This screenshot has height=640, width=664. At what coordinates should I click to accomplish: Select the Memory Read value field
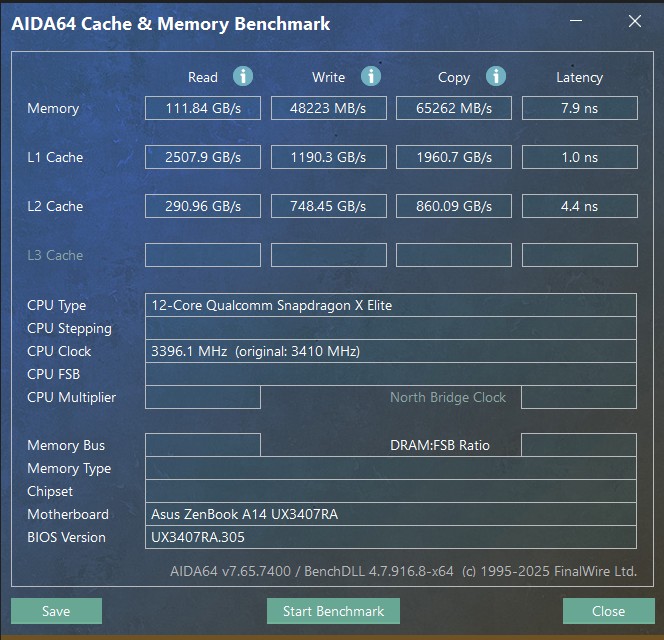click(x=203, y=108)
